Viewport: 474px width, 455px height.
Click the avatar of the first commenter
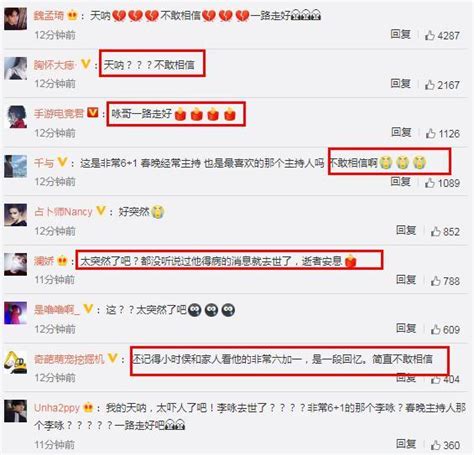click(x=15, y=18)
